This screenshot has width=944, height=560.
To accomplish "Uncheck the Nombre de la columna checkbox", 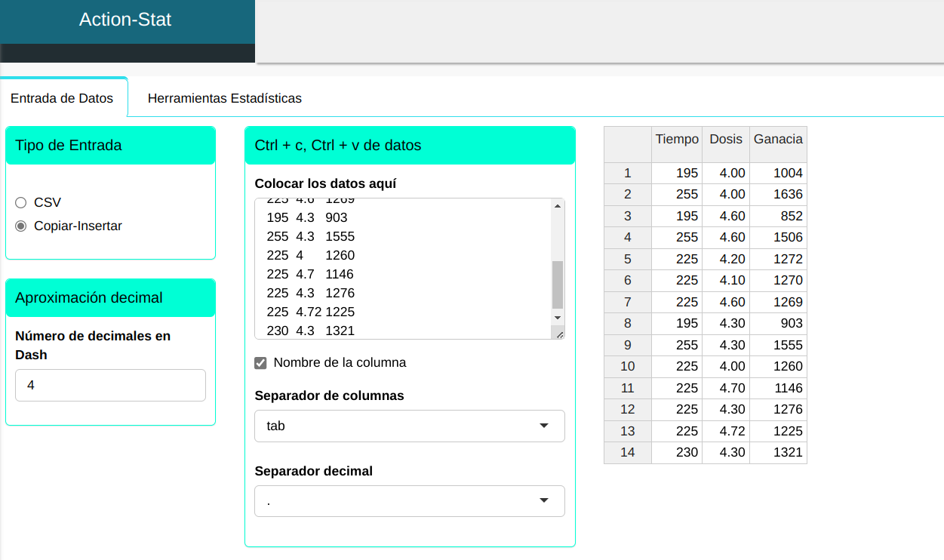I will point(261,363).
